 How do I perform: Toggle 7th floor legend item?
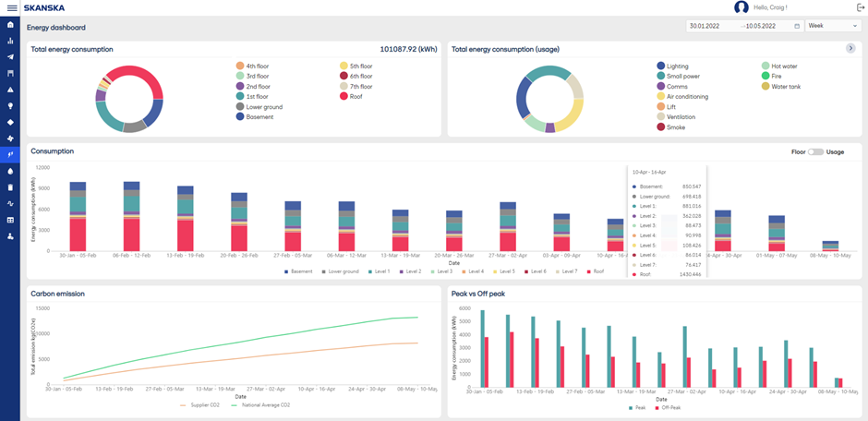tap(356, 86)
